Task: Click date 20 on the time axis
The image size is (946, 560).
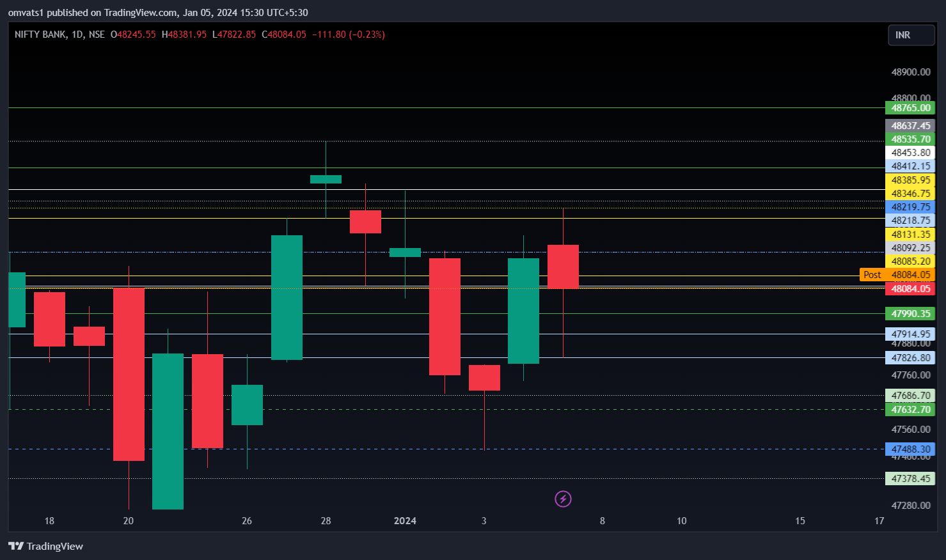Action: coord(129,521)
